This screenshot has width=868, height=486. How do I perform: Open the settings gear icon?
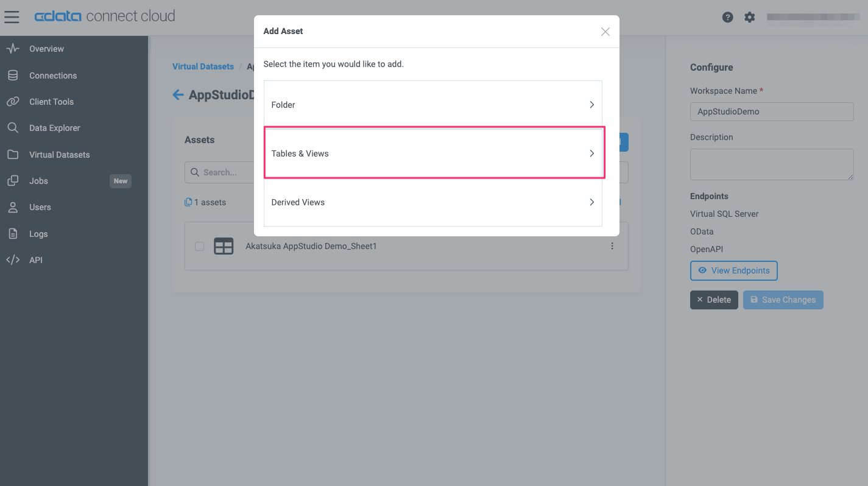coord(749,17)
